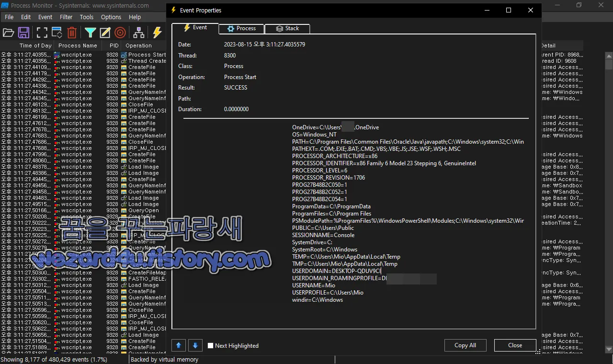Click the Copy All button
The image size is (613, 364).
pyautogui.click(x=465, y=345)
